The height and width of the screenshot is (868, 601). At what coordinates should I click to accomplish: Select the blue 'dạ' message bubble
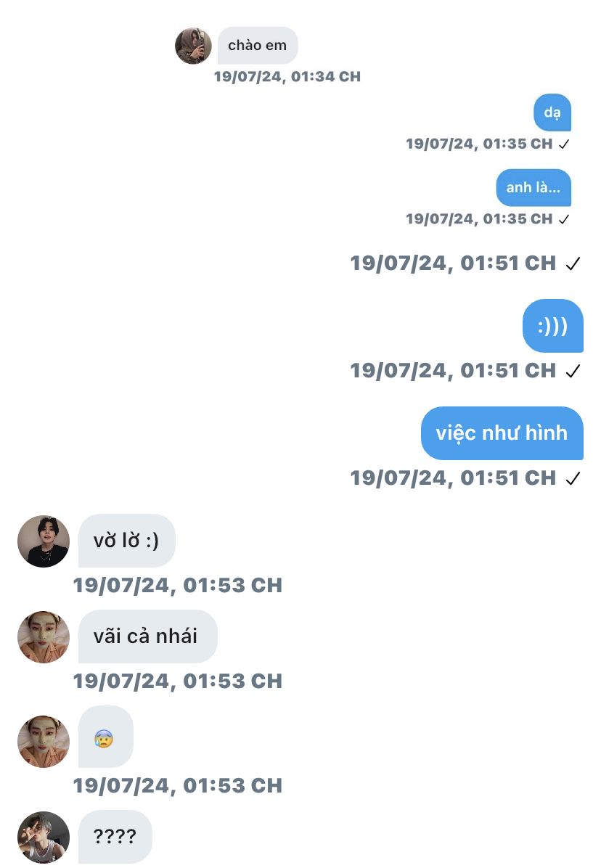[x=552, y=112]
